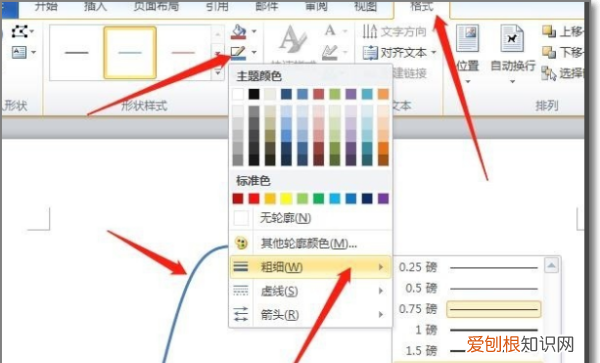The image size is (600, 363).
Task: Pick the standard green color swatch
Action: [x=318, y=199]
